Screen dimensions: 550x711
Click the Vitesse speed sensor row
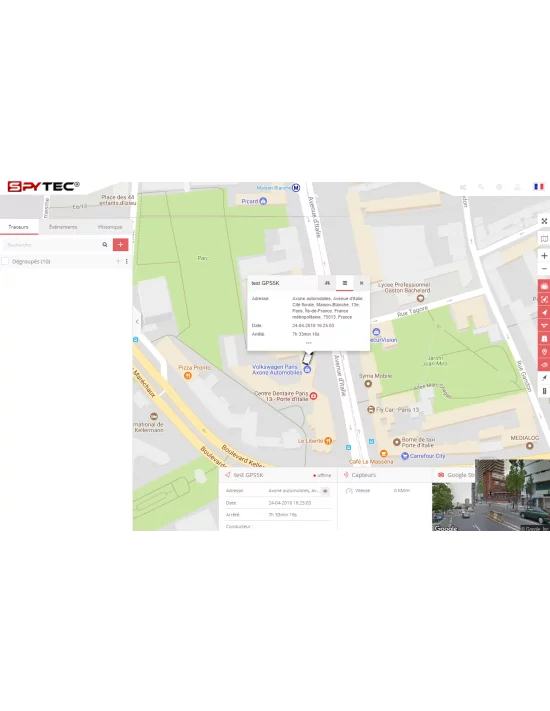[x=379, y=491]
